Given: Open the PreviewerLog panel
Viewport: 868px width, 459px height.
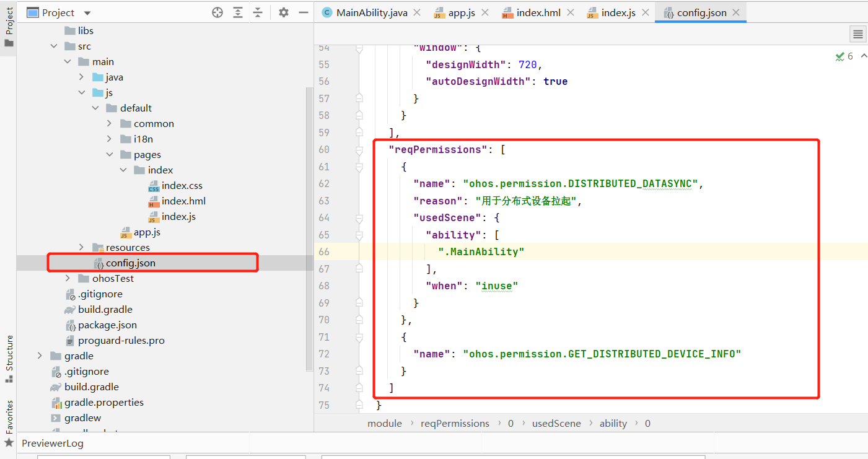Looking at the screenshot, I should click(52, 444).
